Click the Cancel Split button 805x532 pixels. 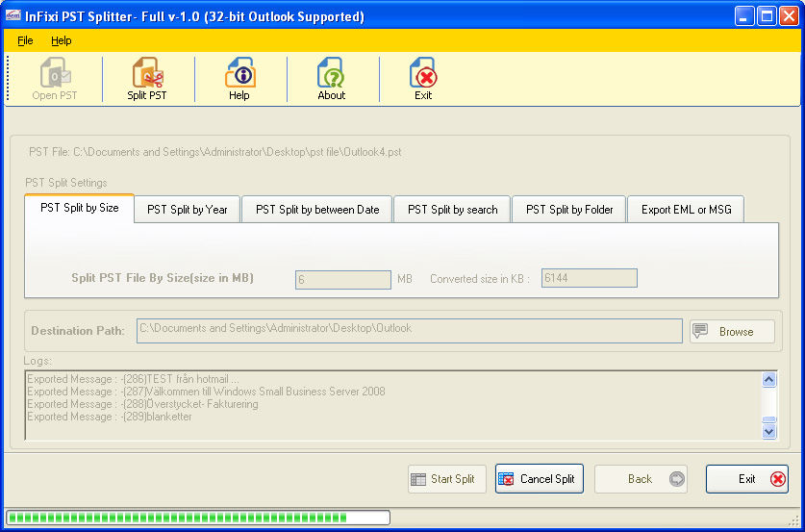click(539, 478)
